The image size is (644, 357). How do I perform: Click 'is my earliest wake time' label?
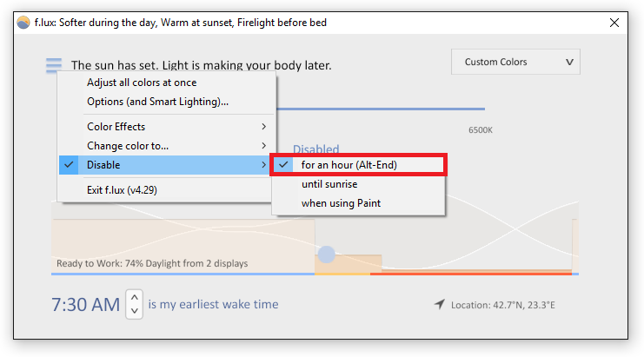pos(213,304)
